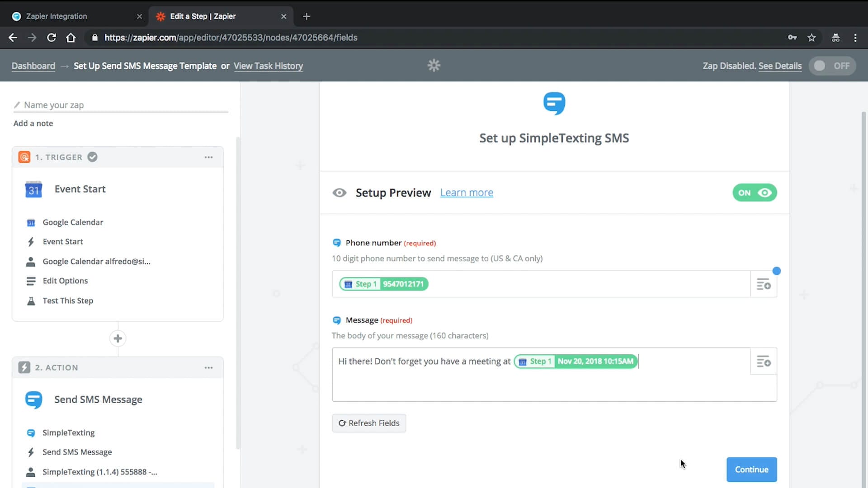Close the Edit a Step tab
The height and width of the screenshot is (488, 868).
pos(283,16)
